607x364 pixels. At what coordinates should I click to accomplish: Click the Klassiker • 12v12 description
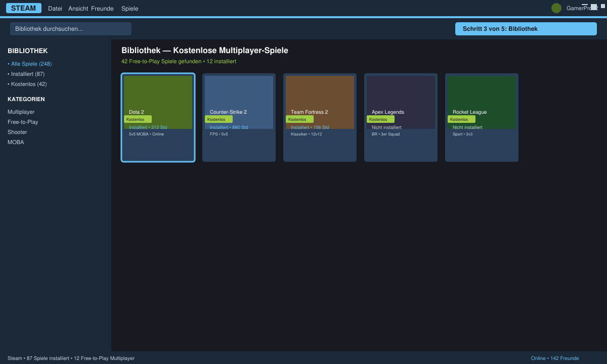[x=306, y=134]
